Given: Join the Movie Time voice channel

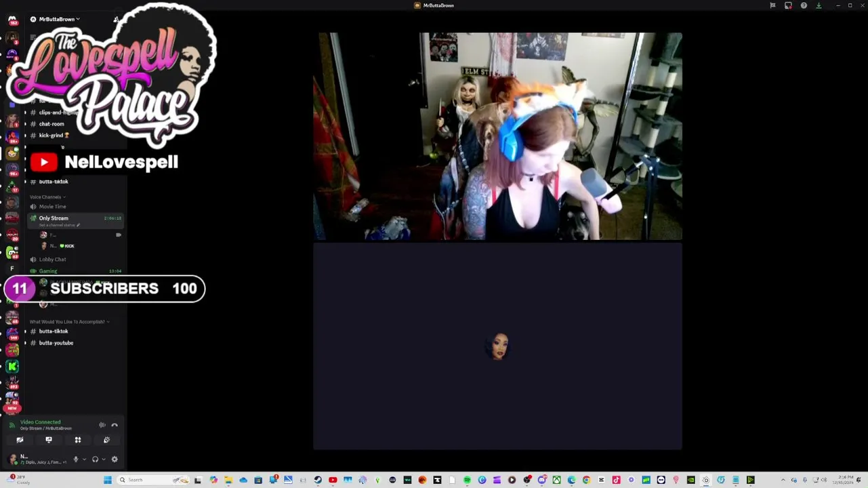Looking at the screenshot, I should 52,207.
